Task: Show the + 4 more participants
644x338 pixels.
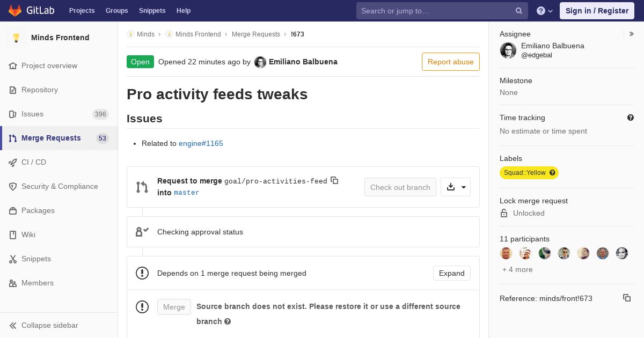Action: pos(517,269)
